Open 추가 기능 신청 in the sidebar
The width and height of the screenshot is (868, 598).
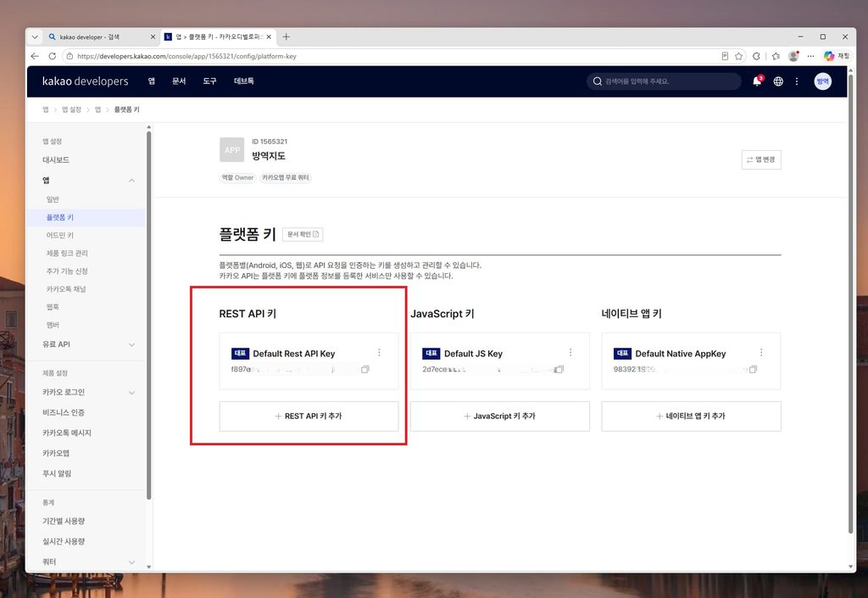click(67, 271)
